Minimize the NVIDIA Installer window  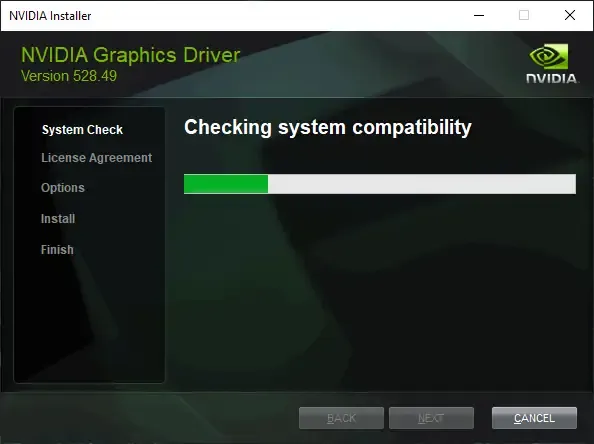(479, 16)
